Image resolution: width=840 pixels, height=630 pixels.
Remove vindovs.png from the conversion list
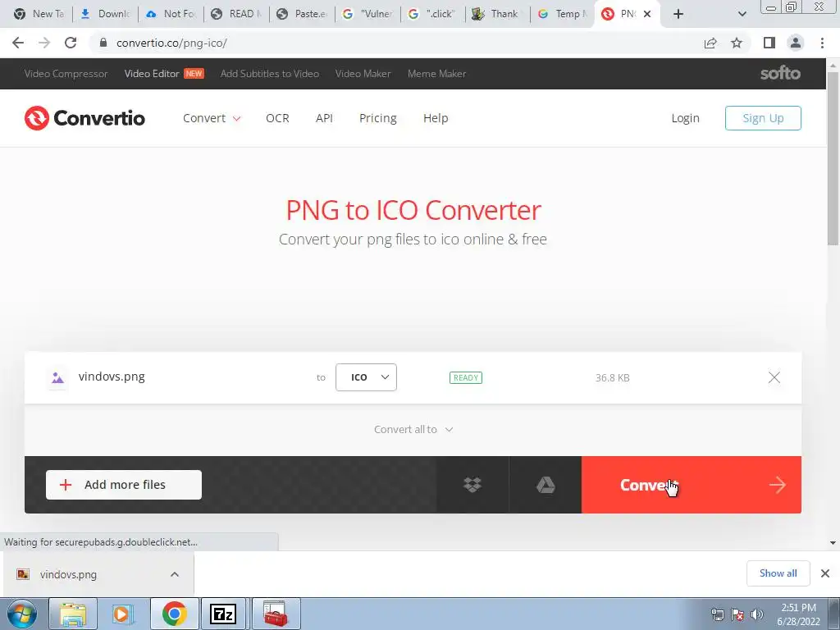coord(774,377)
